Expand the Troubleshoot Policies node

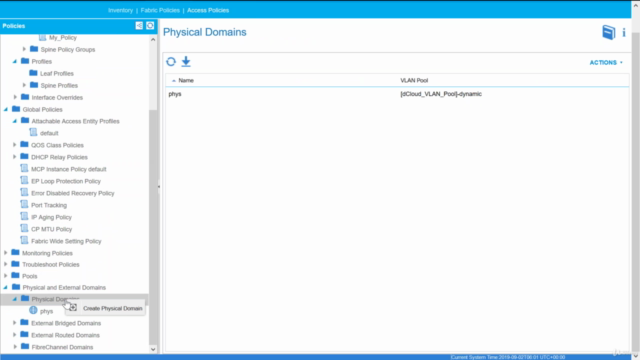(x=6, y=264)
